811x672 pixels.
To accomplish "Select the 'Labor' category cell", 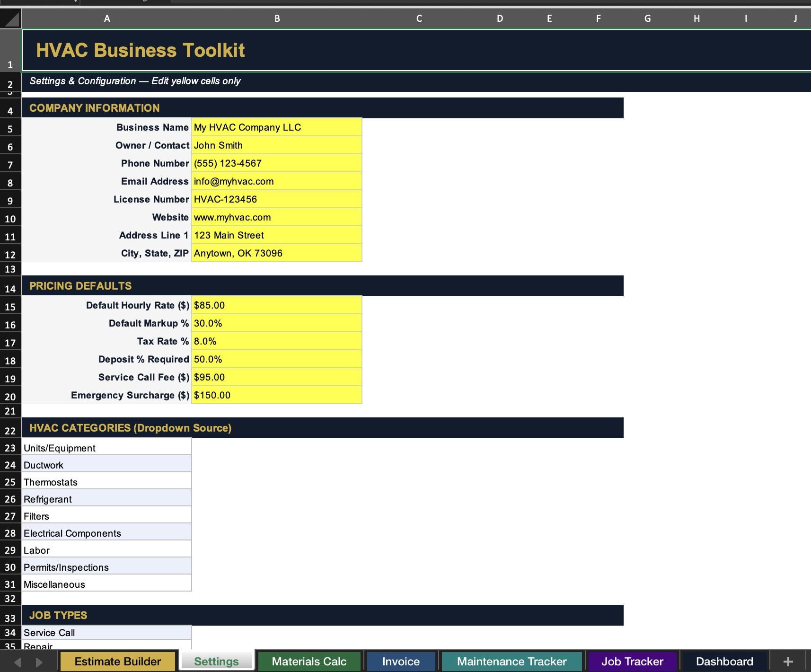I will (106, 549).
